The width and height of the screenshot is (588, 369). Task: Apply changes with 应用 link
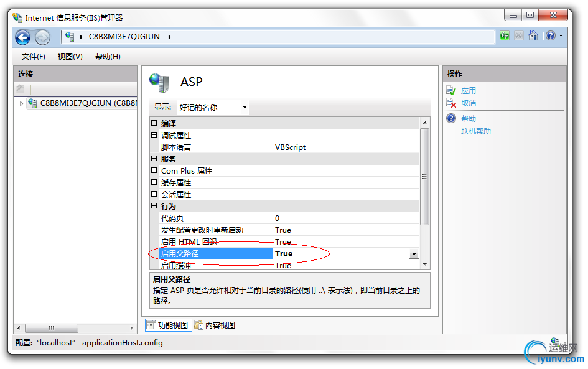[469, 91]
